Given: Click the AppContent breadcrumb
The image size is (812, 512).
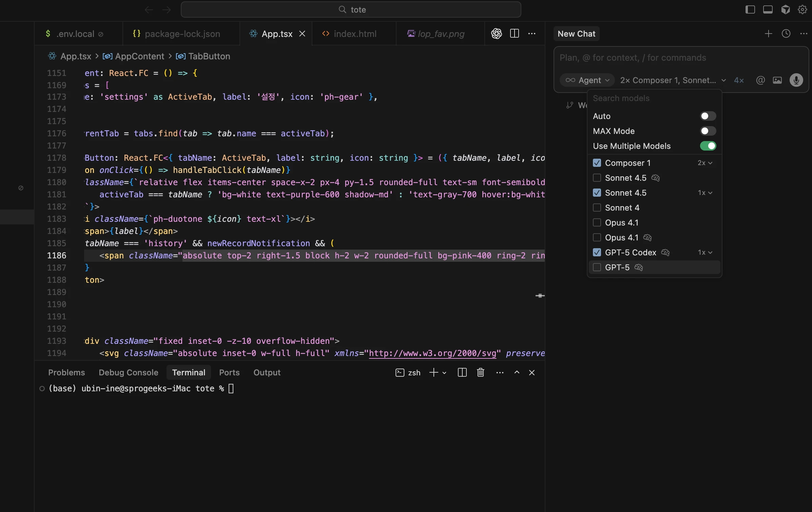Looking at the screenshot, I should click(x=139, y=56).
